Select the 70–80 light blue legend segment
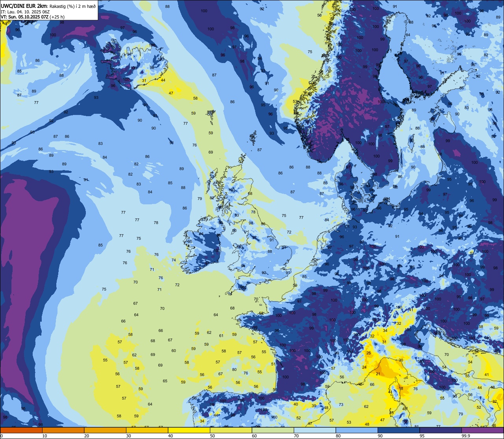 (315, 430)
